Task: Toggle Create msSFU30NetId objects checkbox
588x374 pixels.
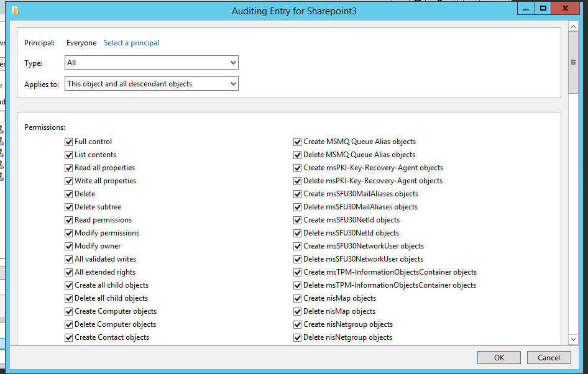Action: (x=298, y=220)
